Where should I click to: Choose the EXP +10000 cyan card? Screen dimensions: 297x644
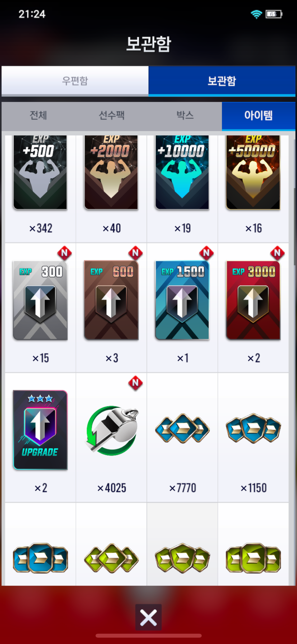182,172
